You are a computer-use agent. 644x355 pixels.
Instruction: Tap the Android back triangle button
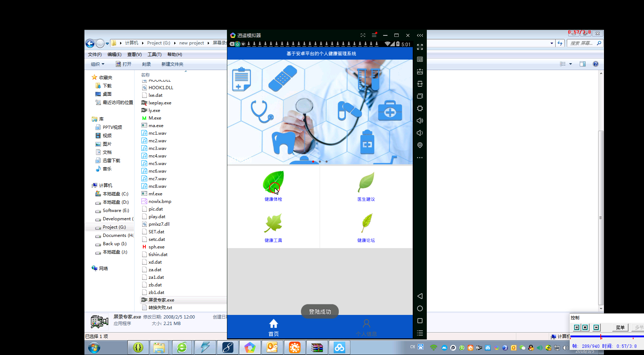(x=420, y=296)
